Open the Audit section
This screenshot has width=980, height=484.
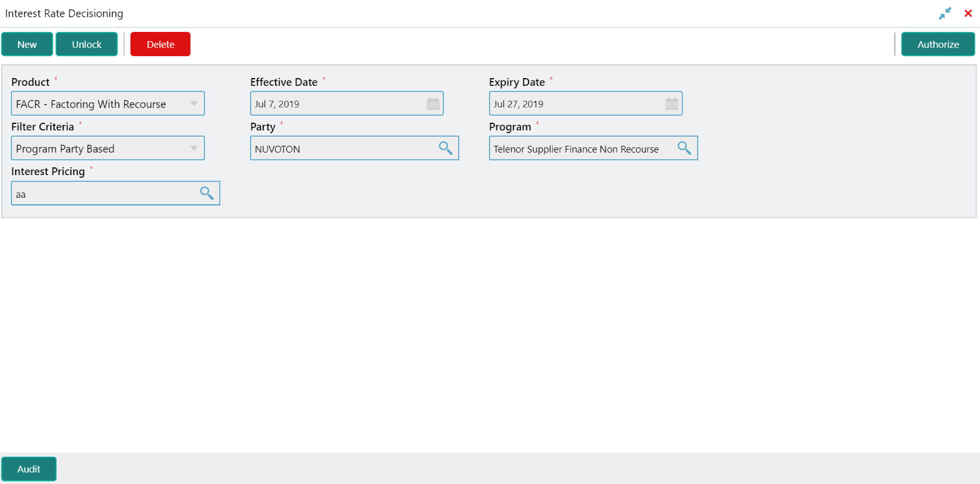29,469
